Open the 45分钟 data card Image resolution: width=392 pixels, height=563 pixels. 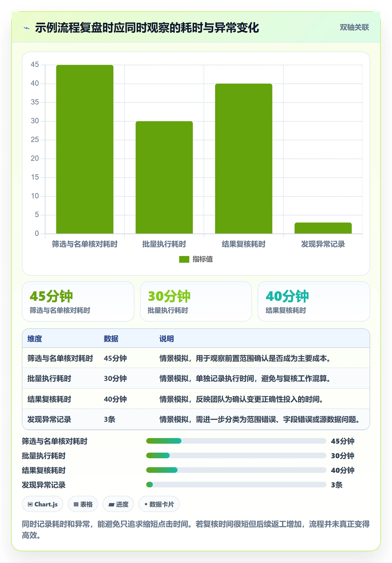click(78, 301)
